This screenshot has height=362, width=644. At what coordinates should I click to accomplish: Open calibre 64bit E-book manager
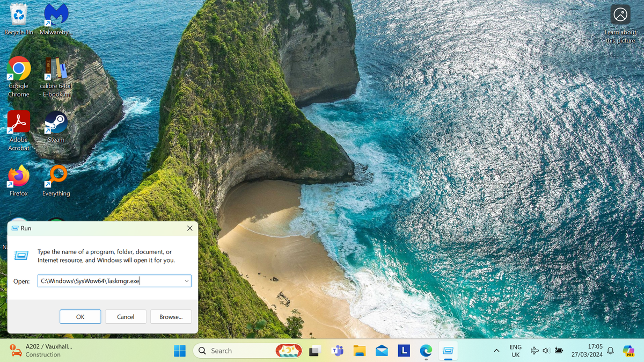coord(56,70)
